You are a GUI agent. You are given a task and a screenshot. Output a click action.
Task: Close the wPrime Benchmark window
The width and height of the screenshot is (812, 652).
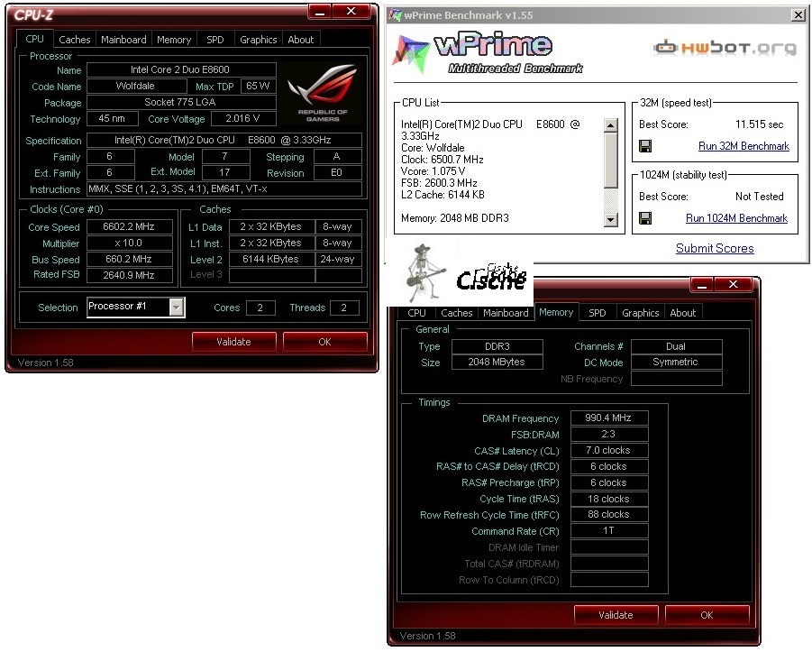[798, 15]
